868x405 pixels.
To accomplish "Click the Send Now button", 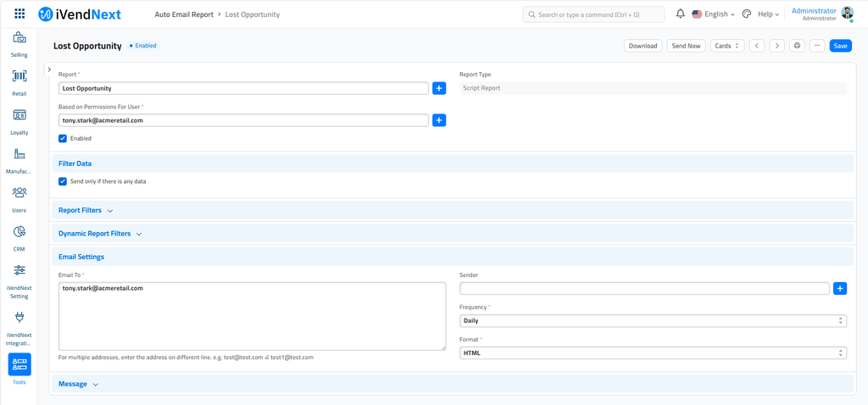I will [x=686, y=46].
